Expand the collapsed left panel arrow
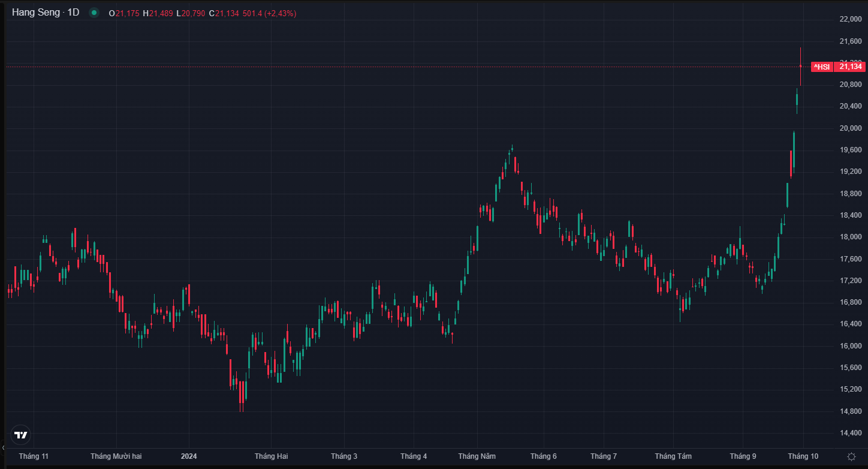This screenshot has width=868, height=469. pyautogui.click(x=2, y=447)
